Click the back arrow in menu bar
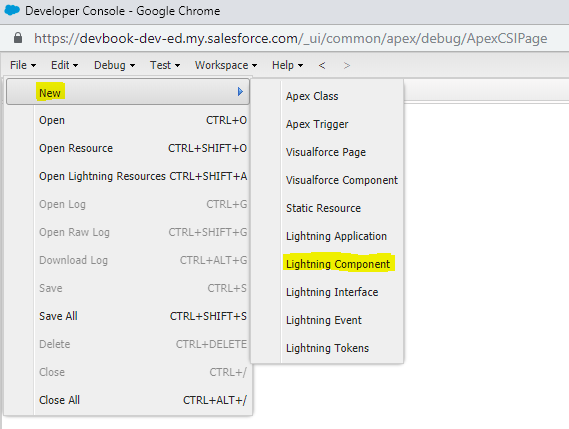This screenshot has height=429, width=569. (322, 65)
